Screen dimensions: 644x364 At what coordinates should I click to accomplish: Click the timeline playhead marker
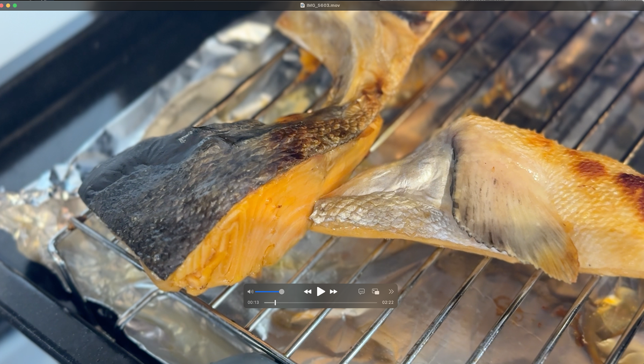275,303
